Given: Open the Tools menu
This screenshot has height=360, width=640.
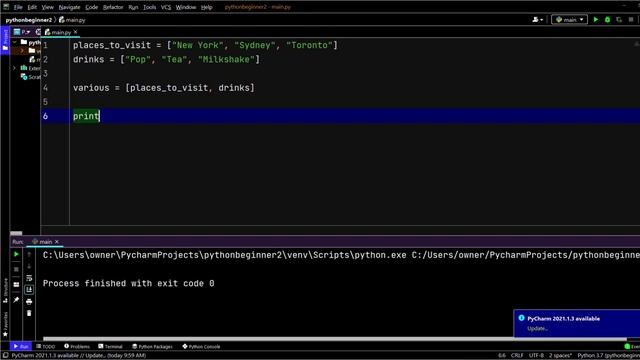Looking at the screenshot, I should (149, 7).
